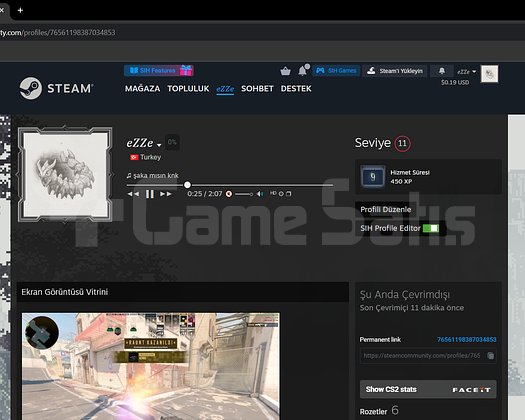Click the square pop-out icon in player
The height and width of the screenshot is (420, 525).
point(289,194)
